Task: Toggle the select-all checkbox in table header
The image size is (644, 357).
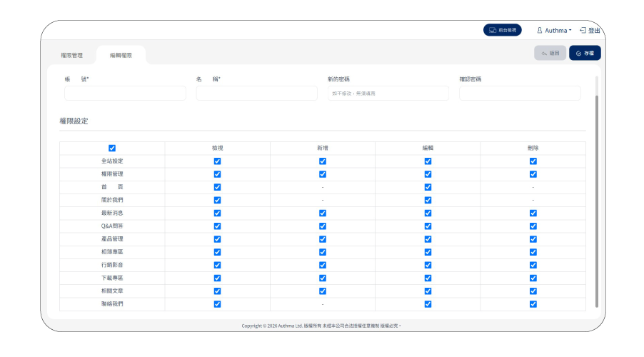Action: point(112,148)
